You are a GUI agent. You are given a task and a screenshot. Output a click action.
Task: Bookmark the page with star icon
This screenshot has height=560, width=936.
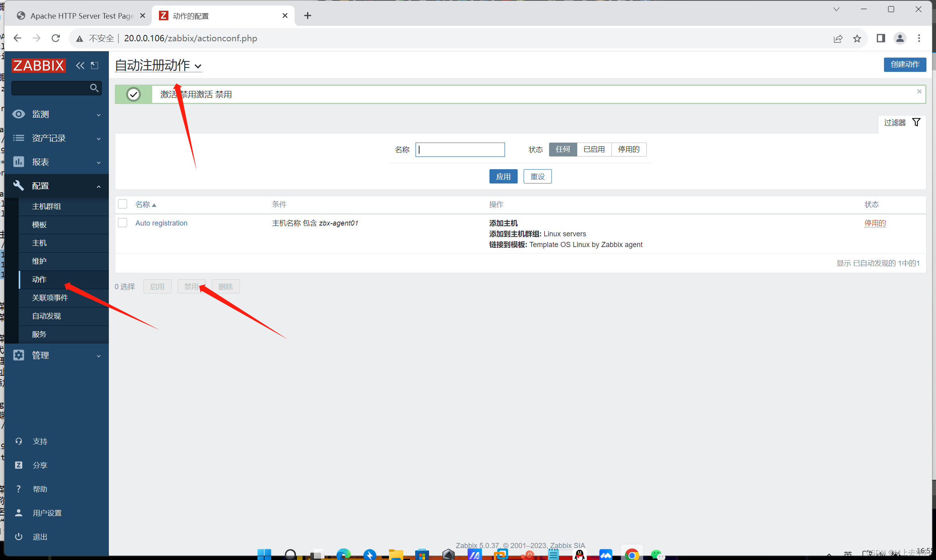857,39
